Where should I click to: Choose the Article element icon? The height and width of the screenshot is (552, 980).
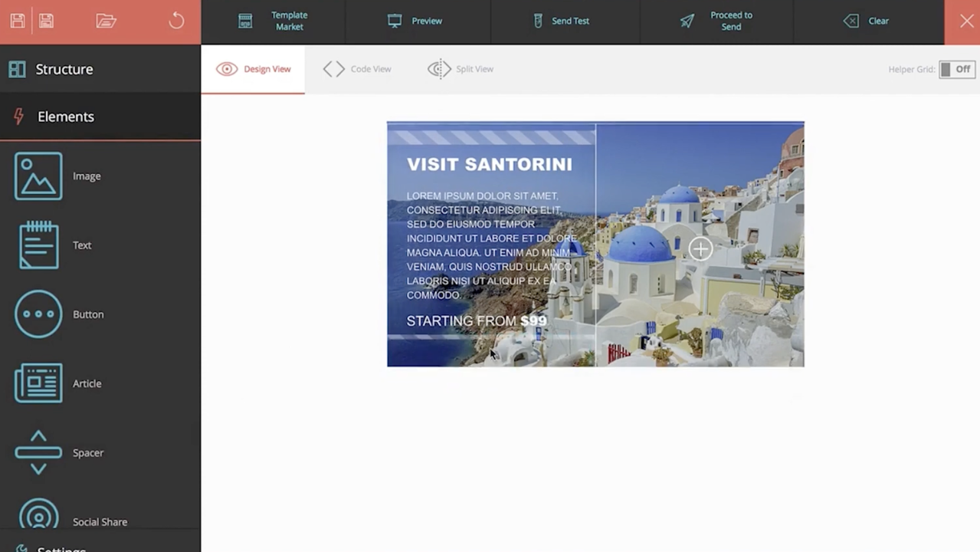click(38, 383)
